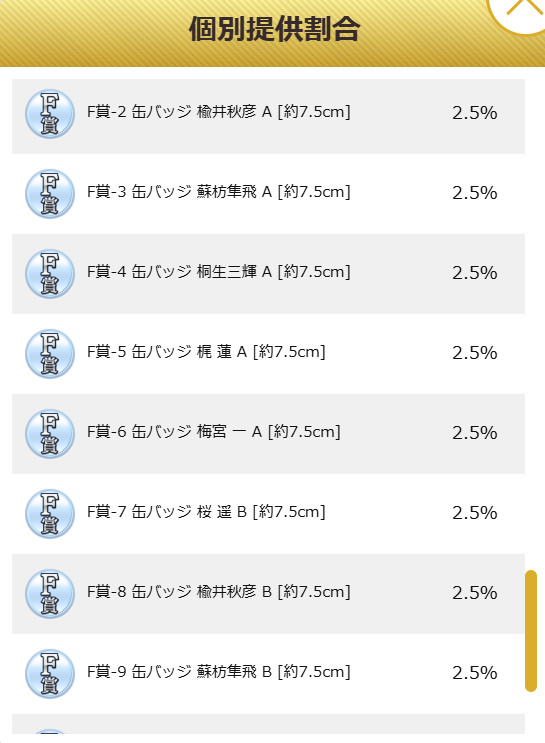Click the F賞 badge icon for F賞-2
545x743 pixels.
[x=50, y=114]
